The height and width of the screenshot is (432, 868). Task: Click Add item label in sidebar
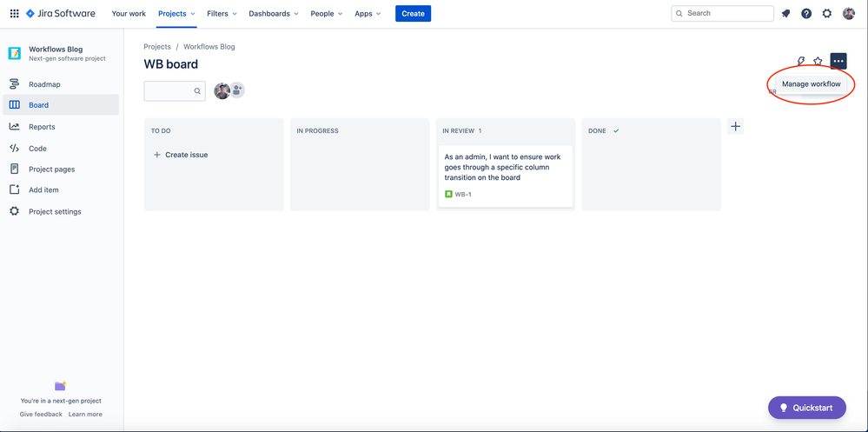click(43, 189)
